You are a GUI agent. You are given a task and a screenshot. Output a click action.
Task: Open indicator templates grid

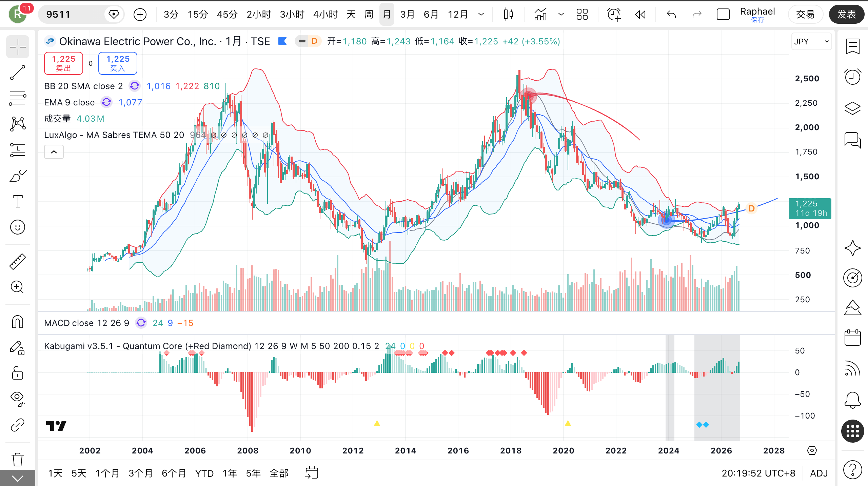582,14
